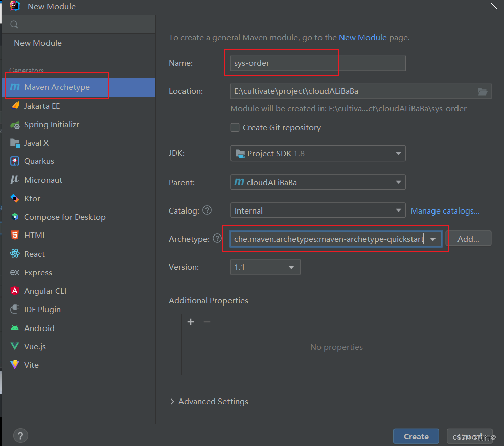This screenshot has width=504, height=446.
Task: Open the Catalog Internal dropdown
Action: click(x=317, y=210)
